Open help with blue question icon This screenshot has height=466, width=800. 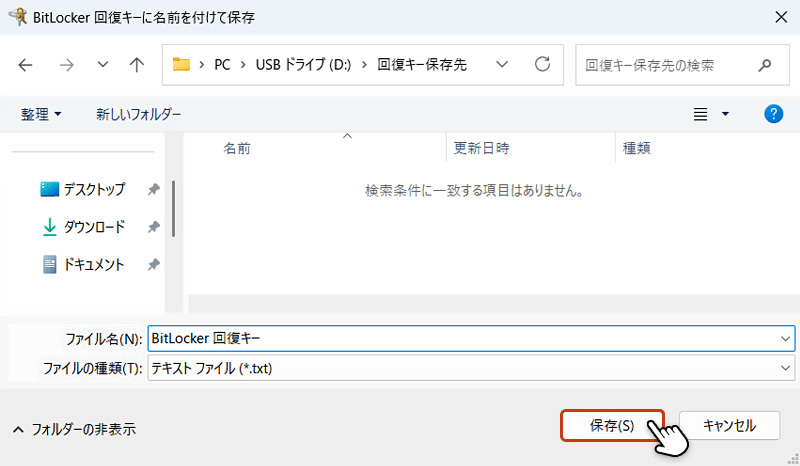pos(773,114)
